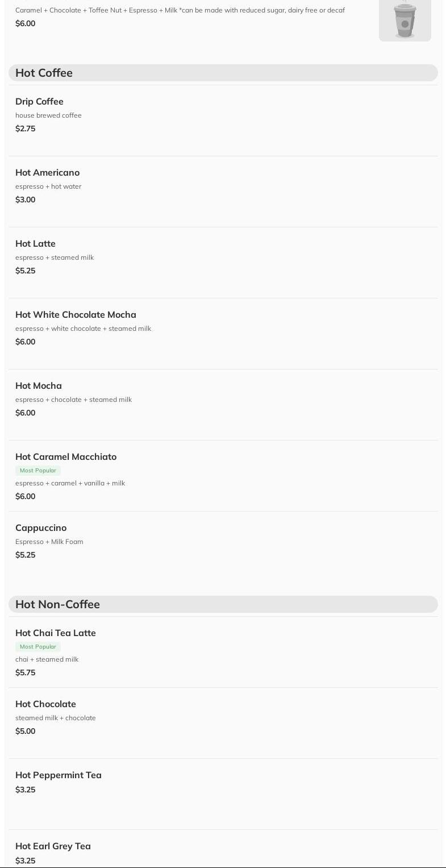Click the coffee cup thumbnail image
Viewport: 446px width, 868px height.
coord(405,20)
